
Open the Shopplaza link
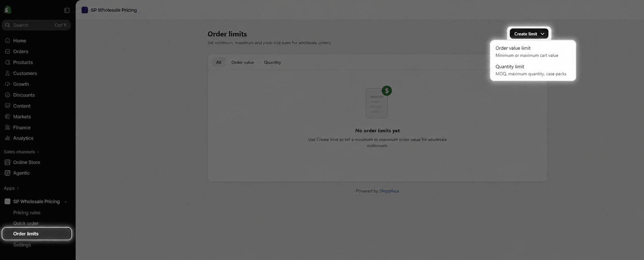coord(389,191)
